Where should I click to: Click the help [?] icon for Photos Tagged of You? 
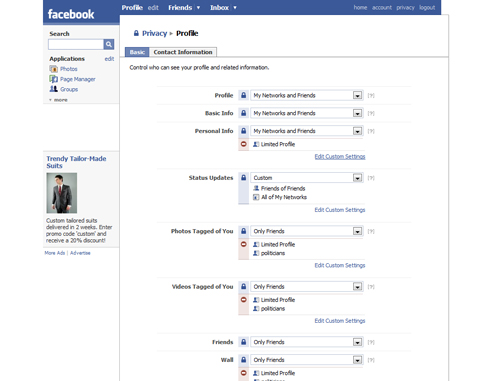click(371, 231)
